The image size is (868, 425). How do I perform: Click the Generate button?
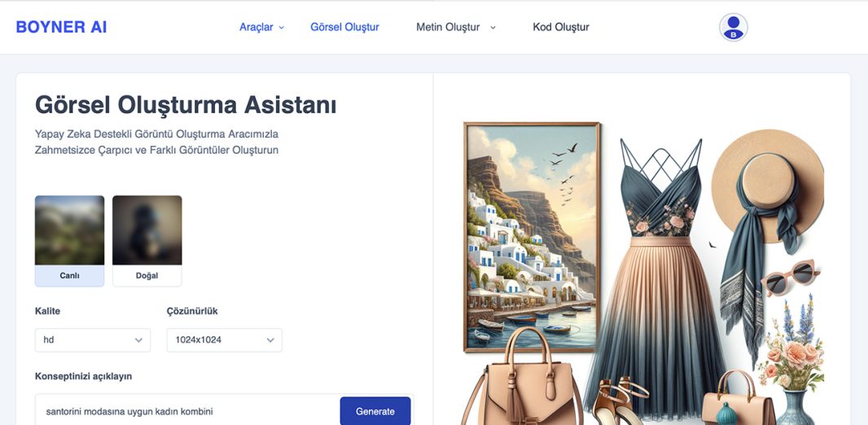(x=375, y=411)
